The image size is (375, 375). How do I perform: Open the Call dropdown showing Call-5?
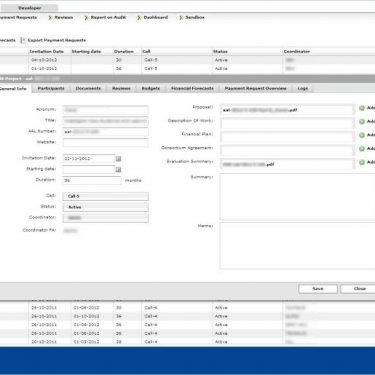106,196
